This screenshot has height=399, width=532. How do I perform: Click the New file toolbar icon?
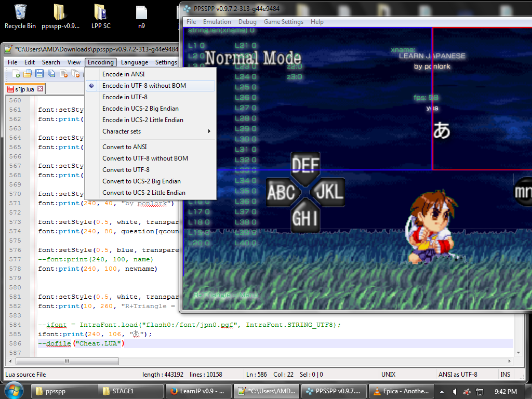coord(16,74)
